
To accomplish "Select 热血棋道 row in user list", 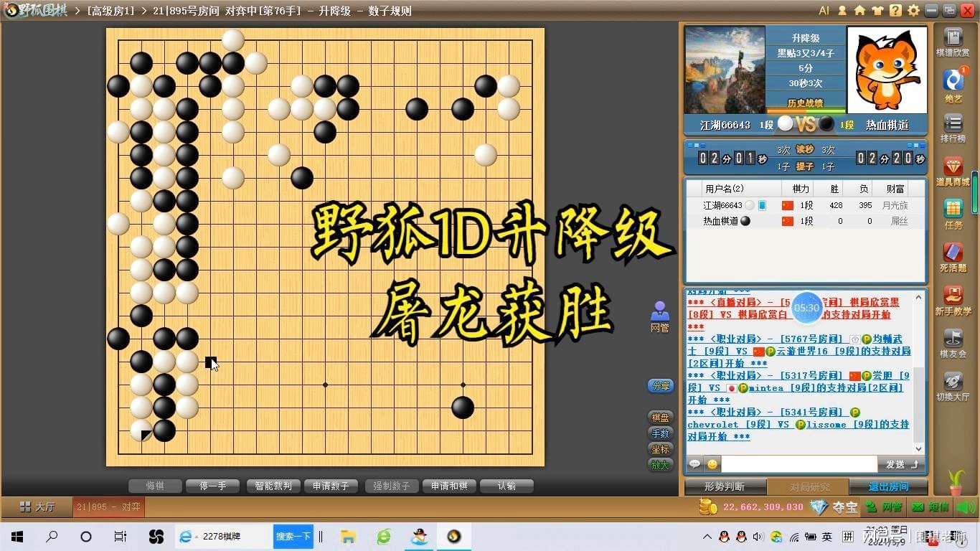I will point(804,221).
